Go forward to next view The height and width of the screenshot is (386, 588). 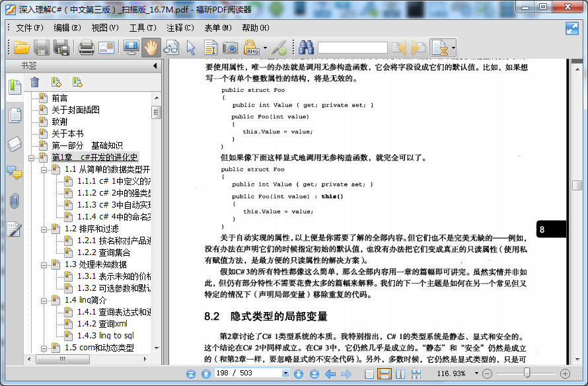coord(346,373)
